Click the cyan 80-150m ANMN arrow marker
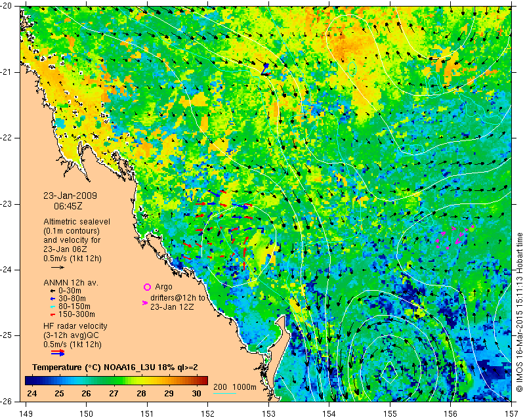This screenshot has height=420, width=525. click(52, 306)
